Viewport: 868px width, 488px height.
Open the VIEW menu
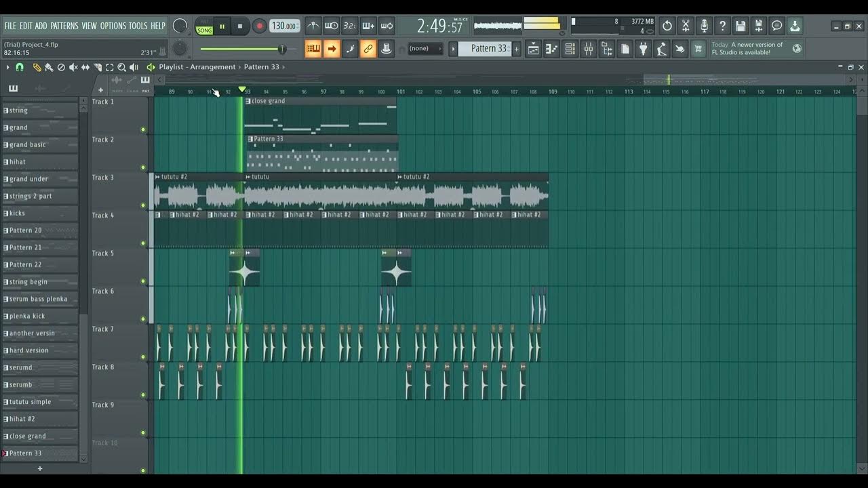tap(90, 26)
